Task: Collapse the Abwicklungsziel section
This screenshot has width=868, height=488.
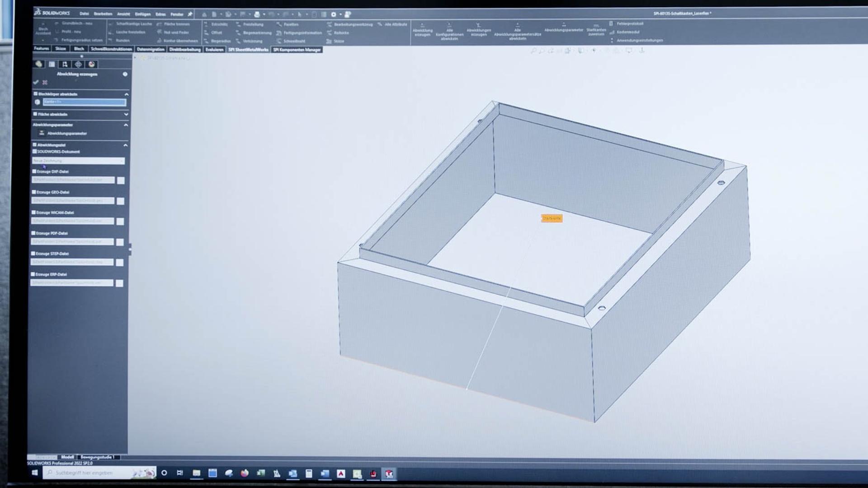Action: [125, 145]
